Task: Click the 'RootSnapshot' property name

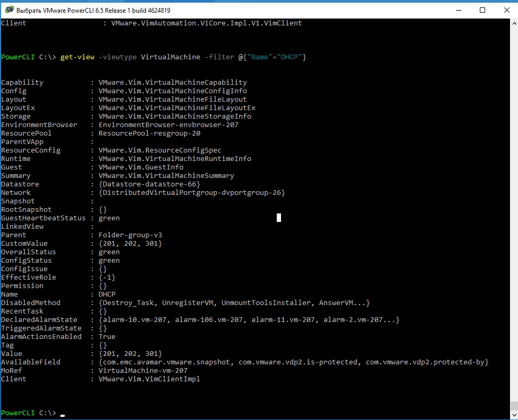Action: tap(27, 210)
